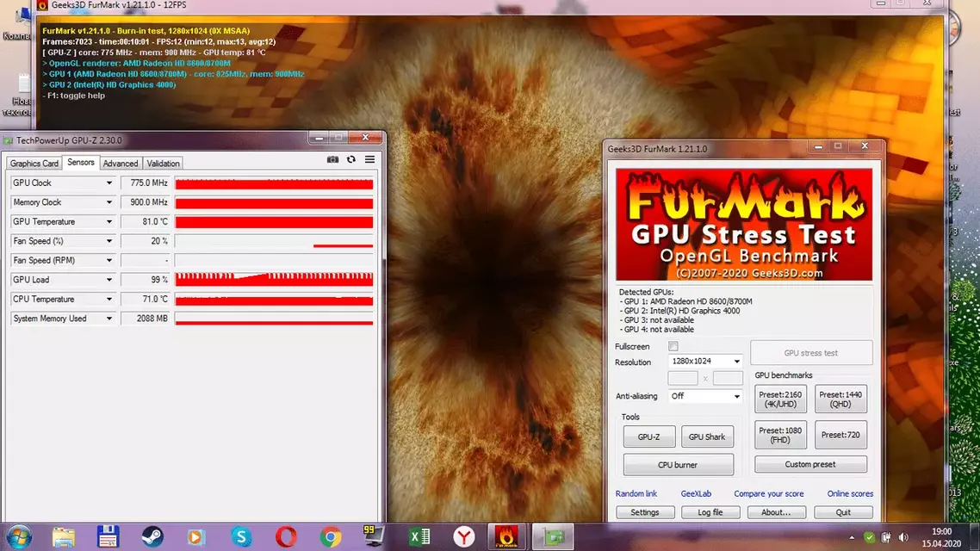Expand the GPU Temperature sensor dropdown

[x=109, y=222]
